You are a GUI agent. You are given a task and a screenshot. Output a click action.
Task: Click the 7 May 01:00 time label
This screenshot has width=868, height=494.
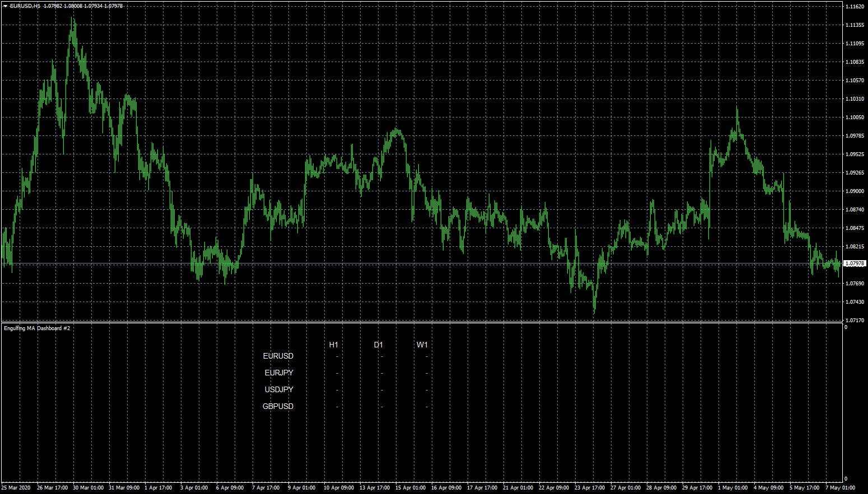[840, 488]
